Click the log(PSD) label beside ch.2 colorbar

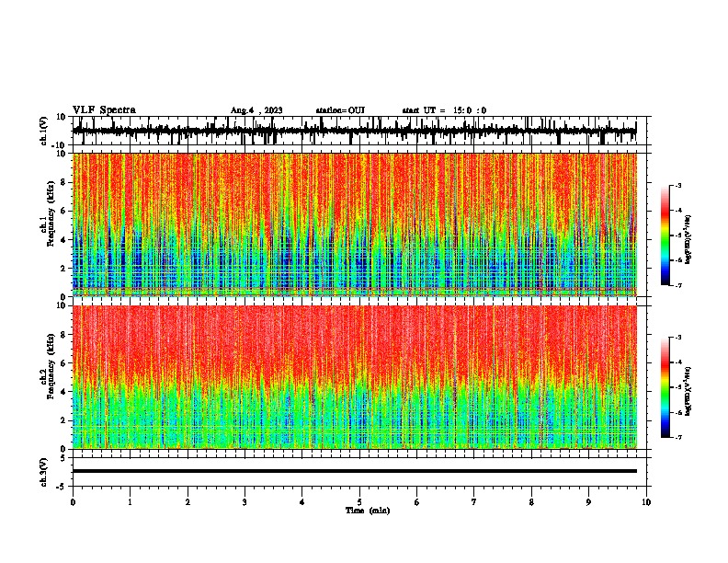(x=688, y=392)
